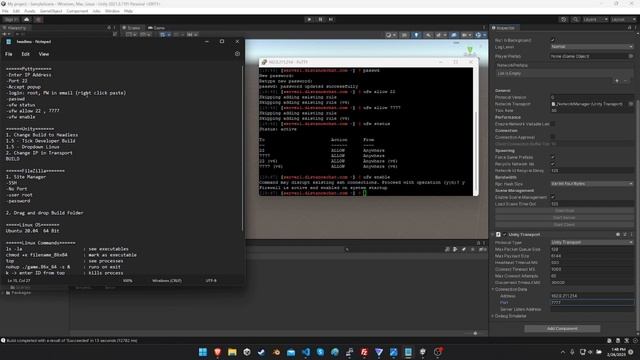
Task: Collapse the Unity Transport component foldout arrow
Action: 493,235
